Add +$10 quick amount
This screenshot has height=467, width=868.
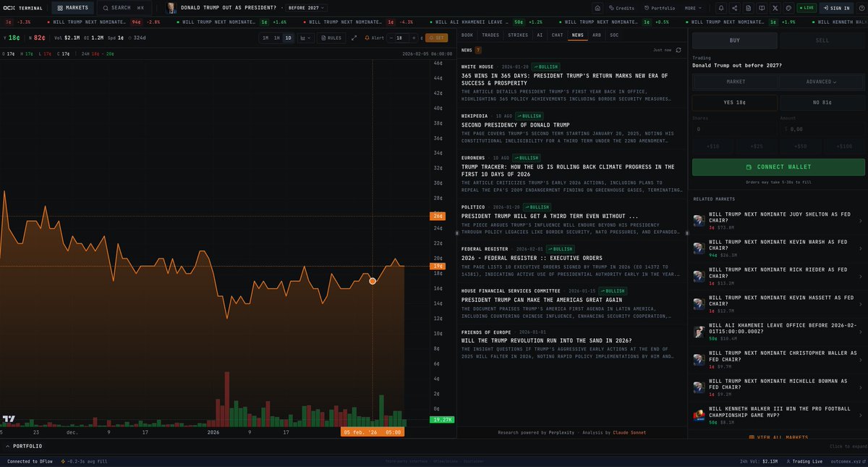click(x=713, y=146)
